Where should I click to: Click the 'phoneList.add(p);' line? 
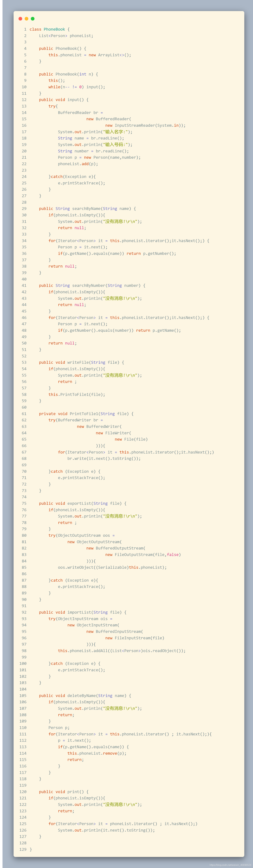(78, 164)
